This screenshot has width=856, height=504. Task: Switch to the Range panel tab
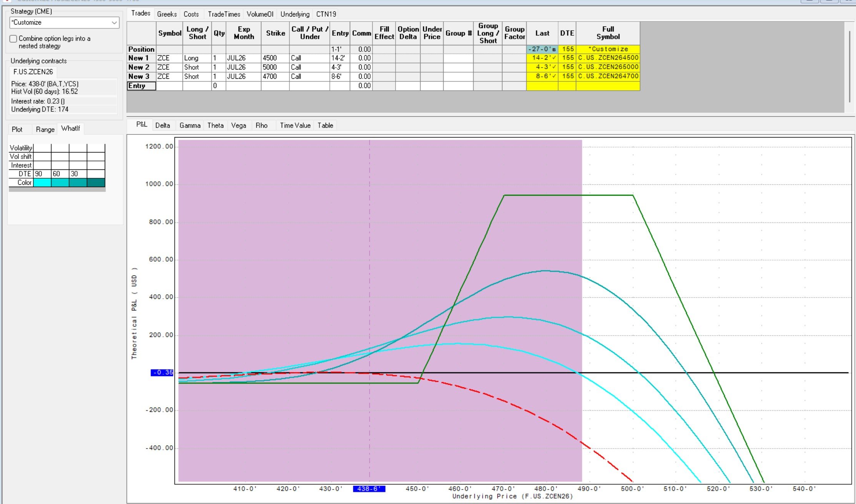(45, 129)
